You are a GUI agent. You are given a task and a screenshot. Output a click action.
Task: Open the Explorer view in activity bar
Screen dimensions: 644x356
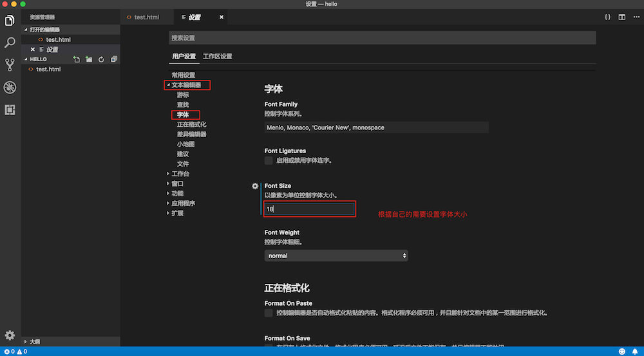[10, 21]
